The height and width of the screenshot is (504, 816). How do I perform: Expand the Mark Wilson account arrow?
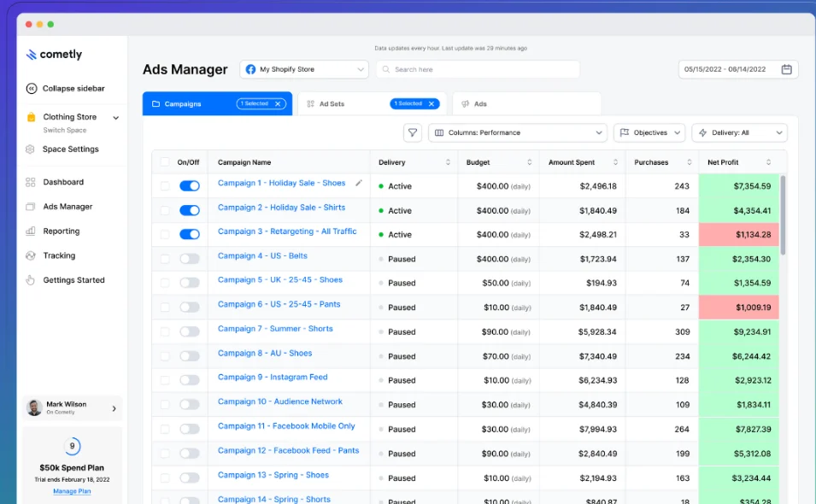114,408
